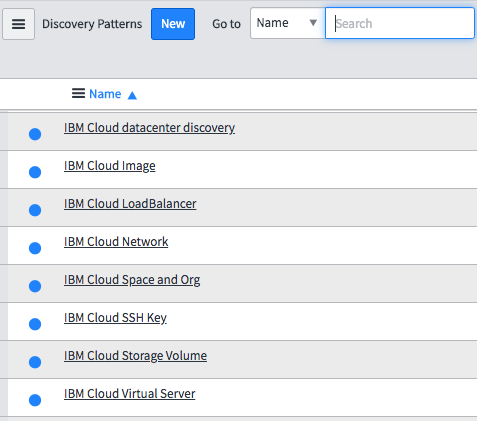
Task: Open the list hamburger menu beside Discovery Patterns
Action: coord(18,24)
